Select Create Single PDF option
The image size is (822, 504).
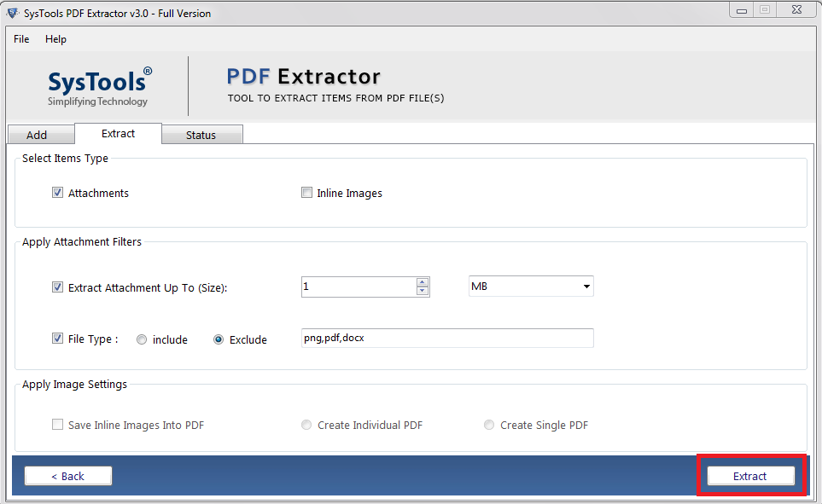(x=488, y=425)
